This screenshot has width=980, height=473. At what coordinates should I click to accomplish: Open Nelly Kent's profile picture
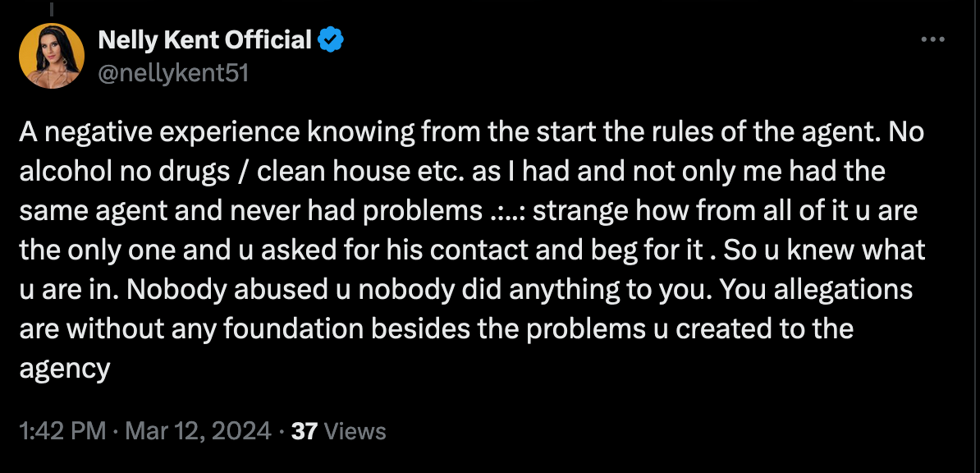point(52,55)
